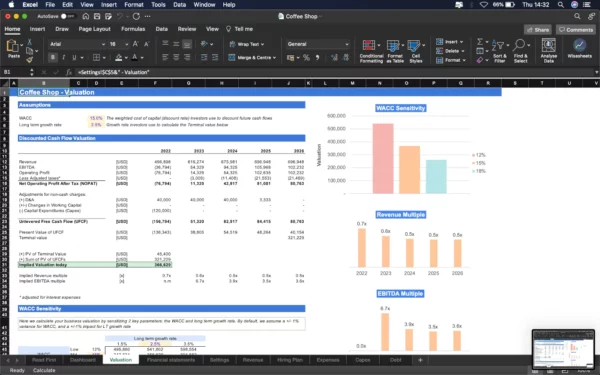
Task: Click the Share button
Action: pos(538,29)
